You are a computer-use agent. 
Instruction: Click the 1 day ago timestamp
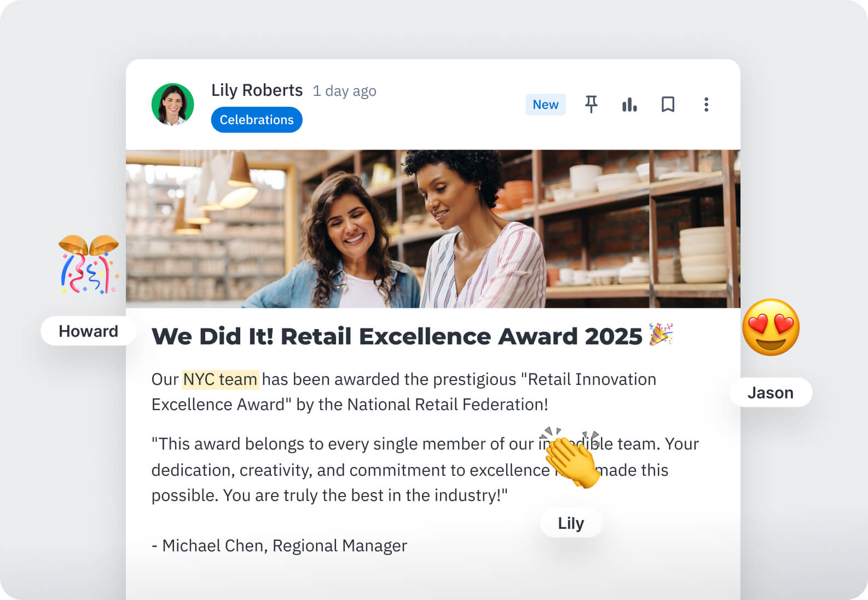[x=344, y=91]
